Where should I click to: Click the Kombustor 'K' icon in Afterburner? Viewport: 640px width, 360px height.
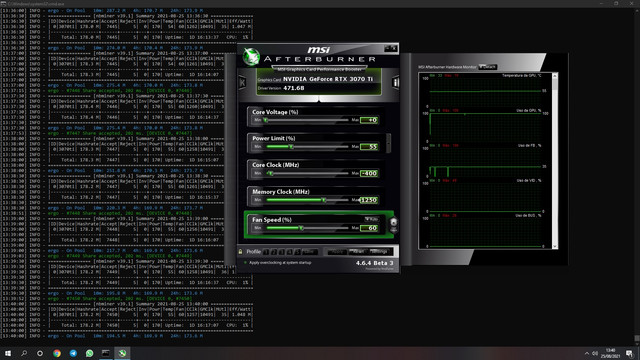tap(242, 82)
